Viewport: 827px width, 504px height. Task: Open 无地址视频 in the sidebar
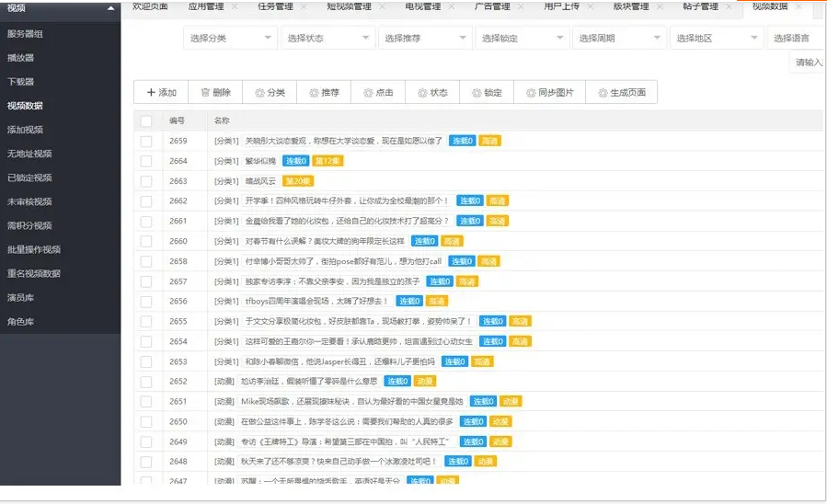click(29, 154)
